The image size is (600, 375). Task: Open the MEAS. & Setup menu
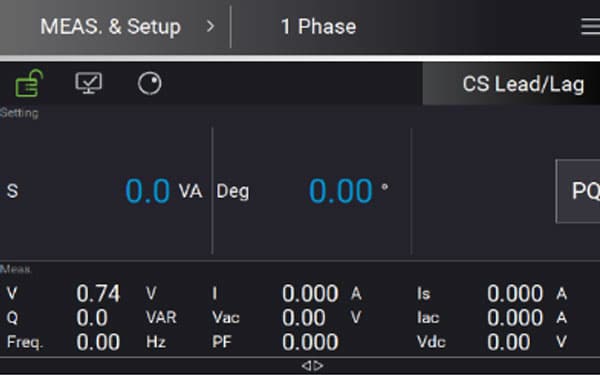111,27
